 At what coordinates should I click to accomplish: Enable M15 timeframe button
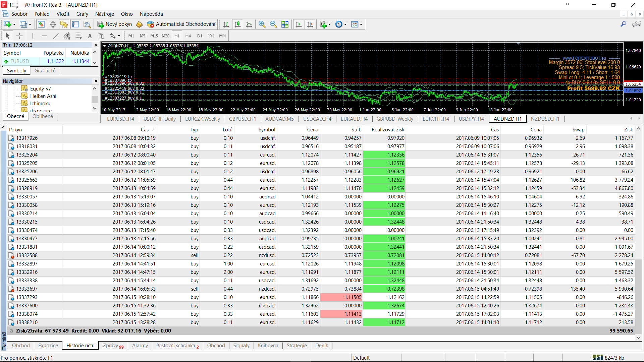click(x=154, y=36)
